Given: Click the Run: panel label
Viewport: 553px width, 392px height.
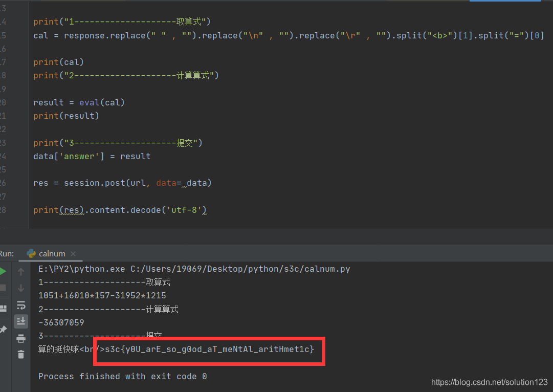Looking at the screenshot, I should [6, 254].
